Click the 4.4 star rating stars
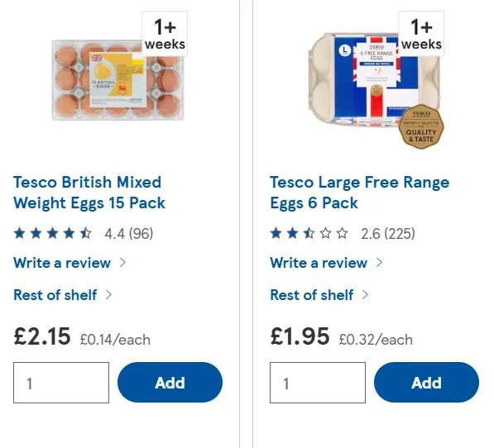Screen dimensions: 494x448 tap(53, 233)
